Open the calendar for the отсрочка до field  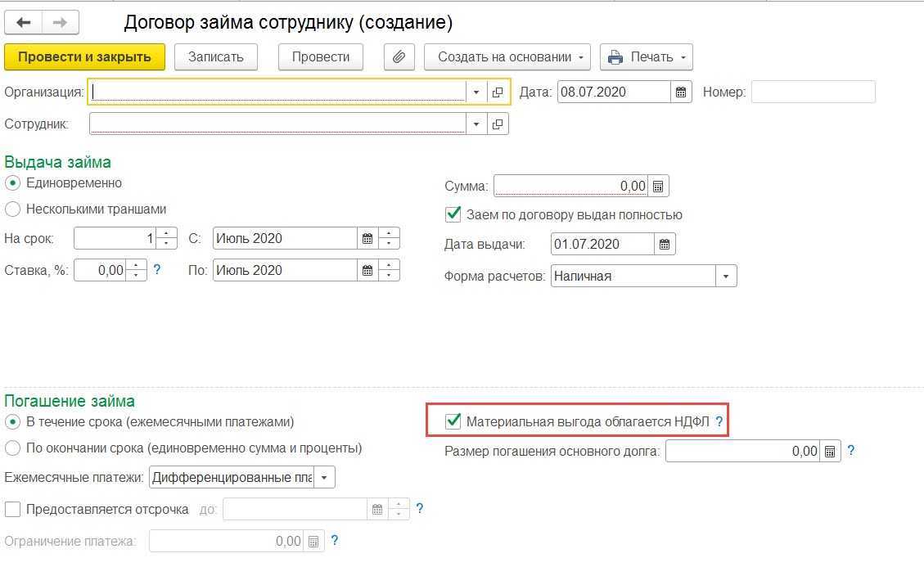pos(377,509)
